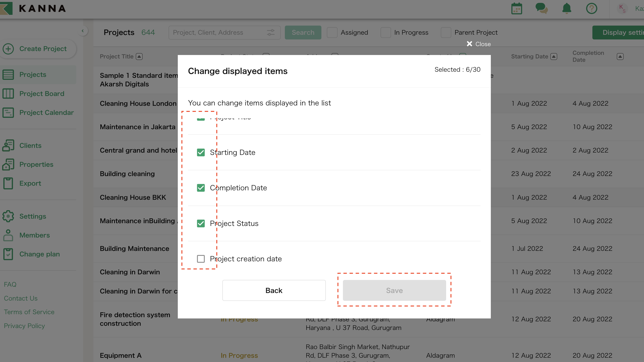Open the advanced search filter sliders
Viewport: 644px width, 362px height.
click(271, 32)
